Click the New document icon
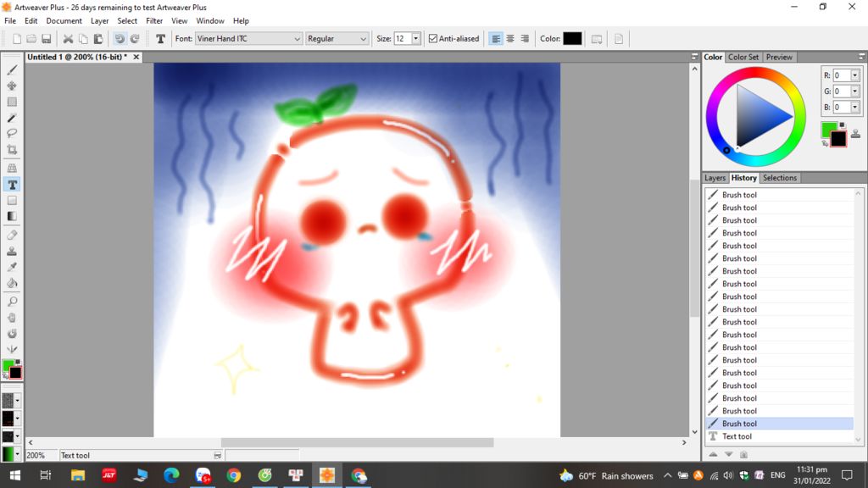 17,39
